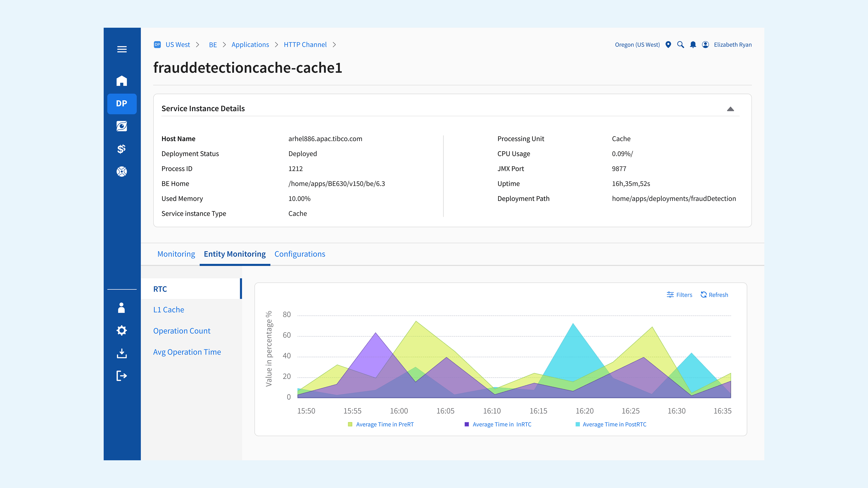Viewport: 868px width, 488px height.
Task: Click the cost management dollar icon
Action: click(122, 149)
